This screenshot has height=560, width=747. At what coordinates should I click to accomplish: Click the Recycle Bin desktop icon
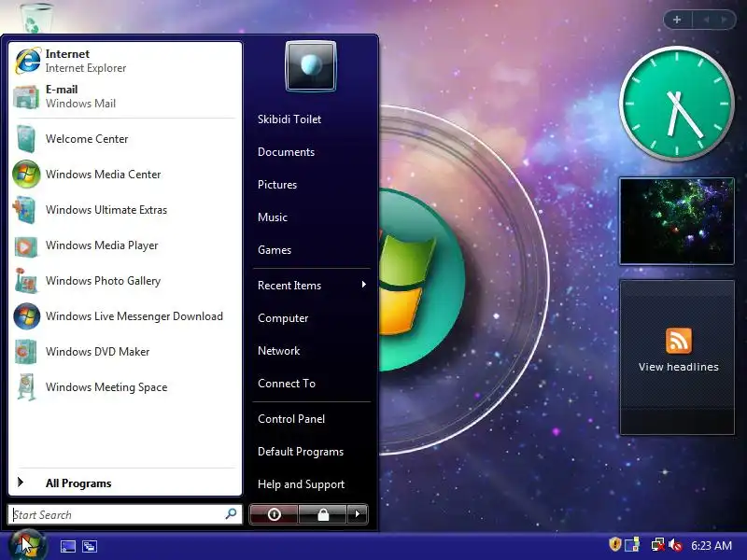point(37,18)
